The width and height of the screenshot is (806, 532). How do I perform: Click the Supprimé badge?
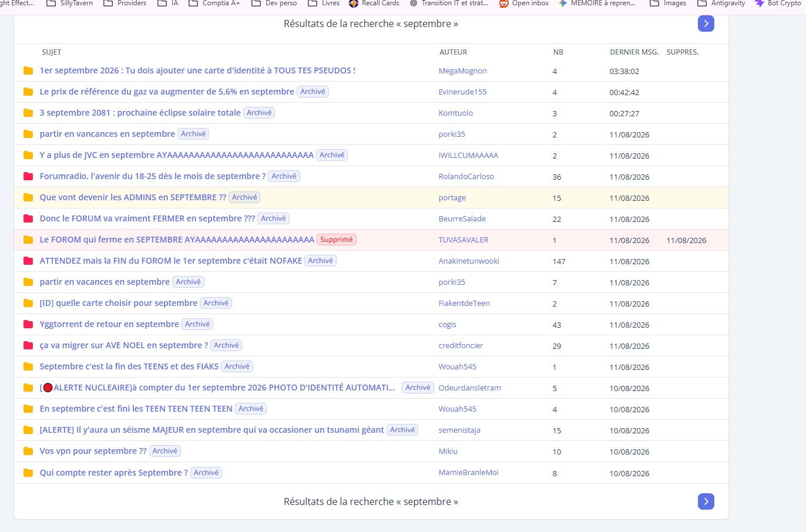(x=337, y=240)
